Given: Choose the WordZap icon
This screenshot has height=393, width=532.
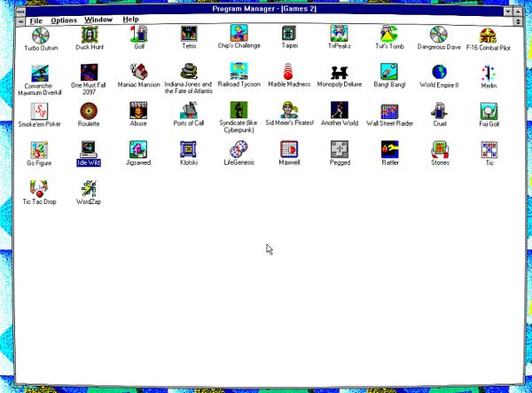Looking at the screenshot, I should pos(89,188).
